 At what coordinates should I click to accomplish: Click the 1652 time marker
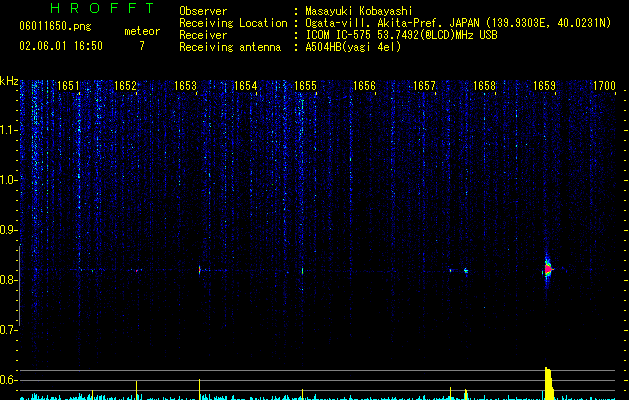pos(126,86)
